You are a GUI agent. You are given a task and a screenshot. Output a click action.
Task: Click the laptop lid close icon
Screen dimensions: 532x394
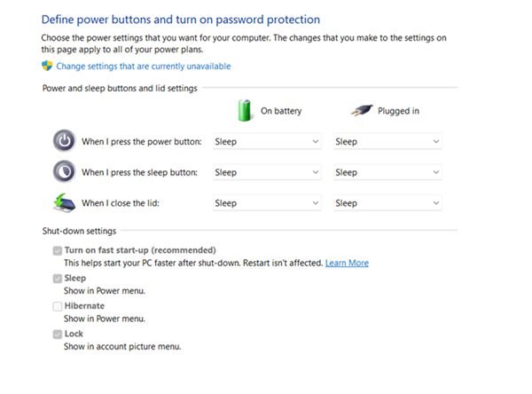(x=65, y=202)
